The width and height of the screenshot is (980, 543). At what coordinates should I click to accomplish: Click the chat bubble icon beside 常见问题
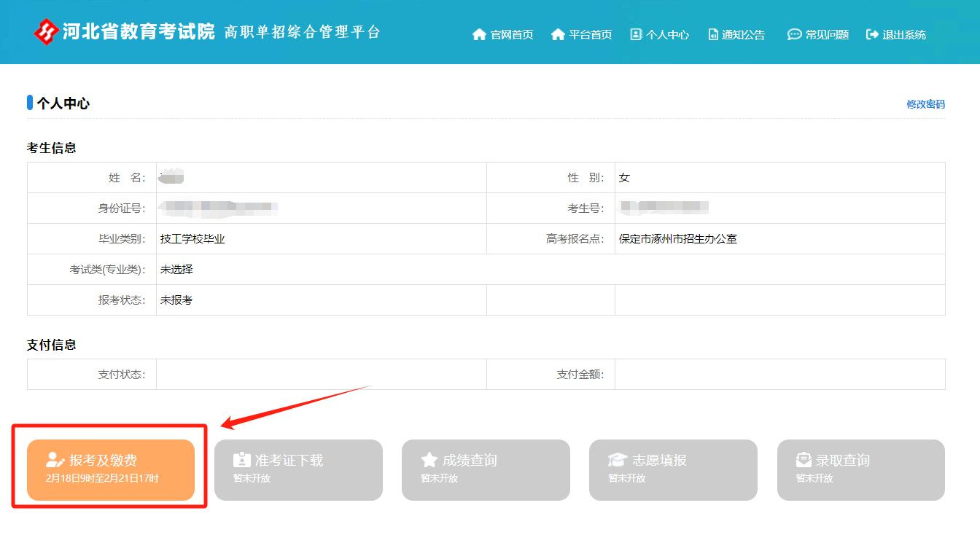point(794,34)
